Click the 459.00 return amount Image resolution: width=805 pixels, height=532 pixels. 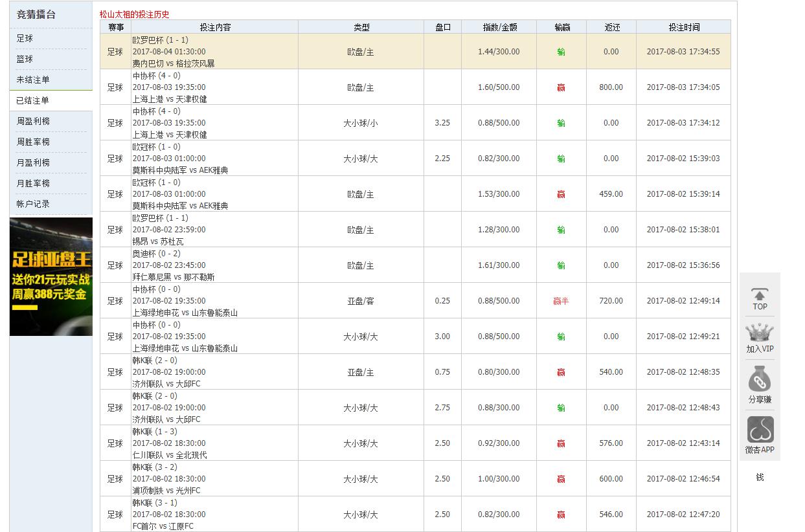pyautogui.click(x=611, y=194)
